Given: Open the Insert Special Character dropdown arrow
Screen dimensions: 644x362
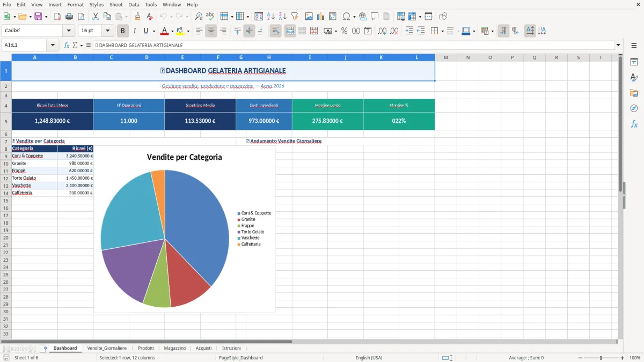Looking at the screenshot, I should [x=355, y=17].
